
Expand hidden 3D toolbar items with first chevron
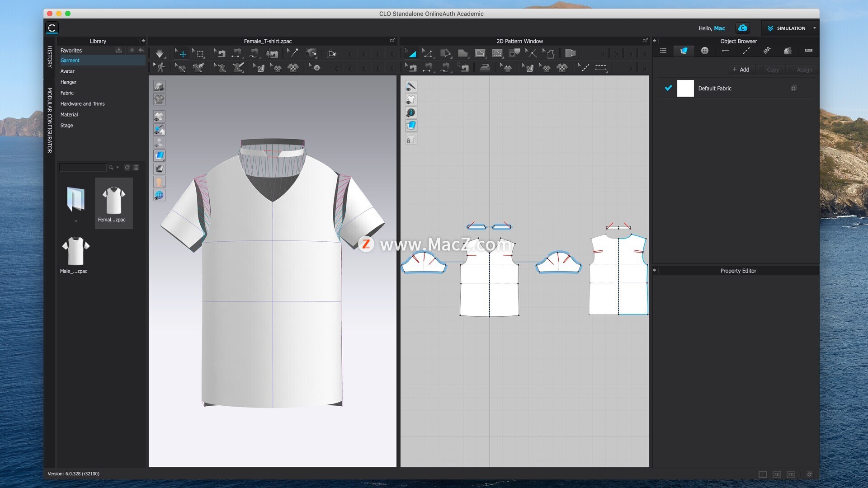coord(349,54)
